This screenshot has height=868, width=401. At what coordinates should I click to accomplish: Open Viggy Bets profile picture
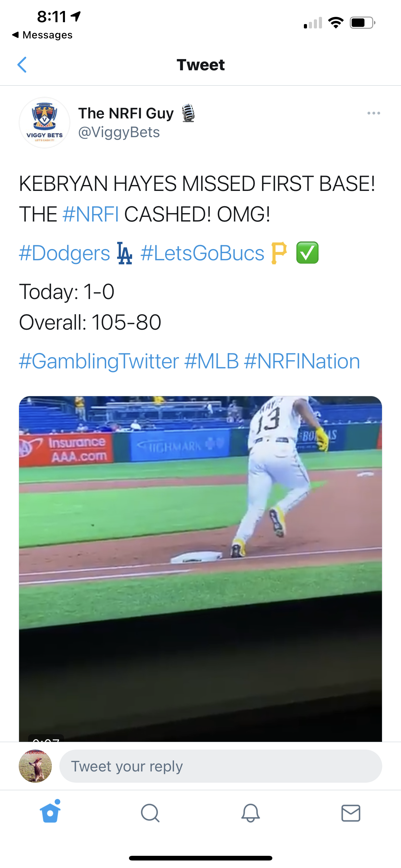[44, 123]
